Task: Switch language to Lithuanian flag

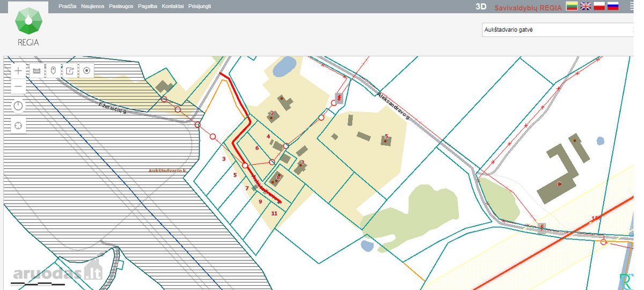Action: [572, 6]
